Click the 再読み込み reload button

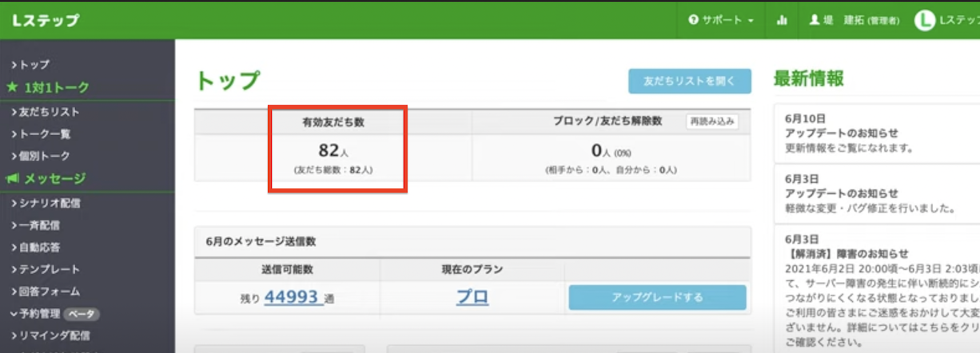point(712,121)
